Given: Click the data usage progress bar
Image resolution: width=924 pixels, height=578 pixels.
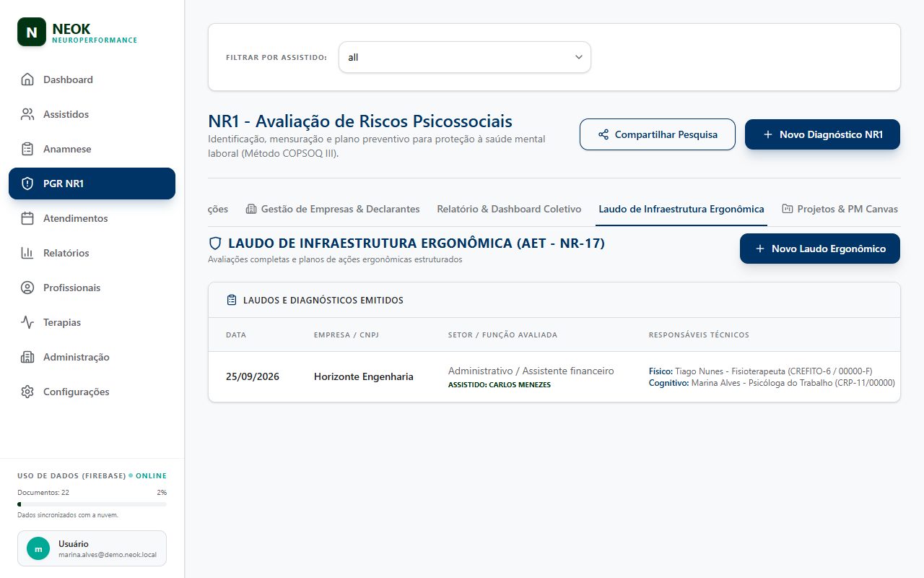Looking at the screenshot, I should [x=92, y=504].
